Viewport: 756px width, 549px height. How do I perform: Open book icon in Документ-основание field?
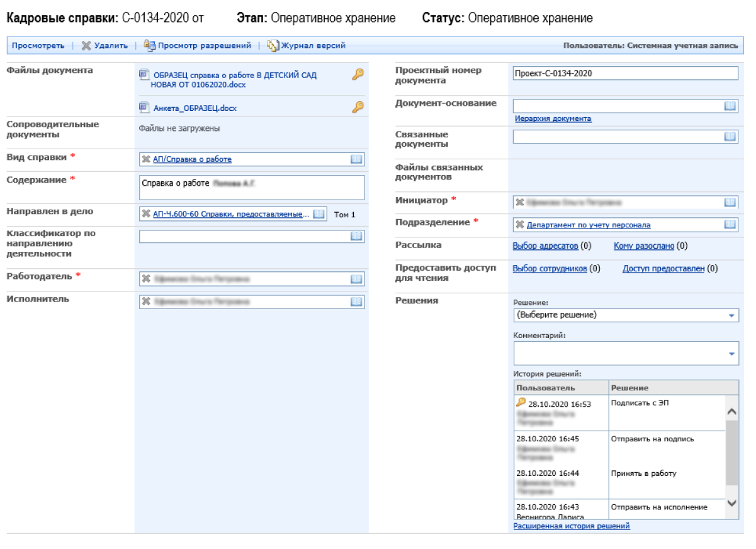730,106
